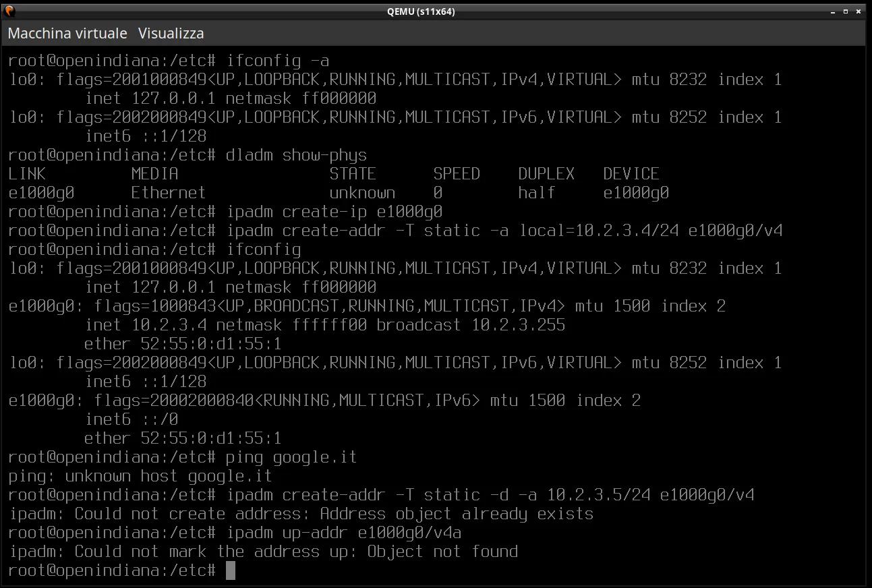Click the 'ping google.it' command
872x588 pixels.
click(x=291, y=457)
